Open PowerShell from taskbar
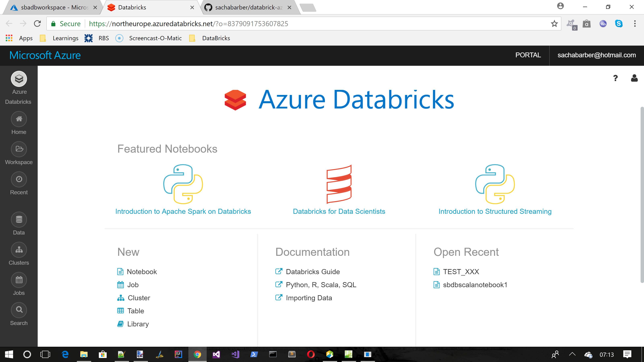Viewport: 644px width, 362px height. [254, 354]
